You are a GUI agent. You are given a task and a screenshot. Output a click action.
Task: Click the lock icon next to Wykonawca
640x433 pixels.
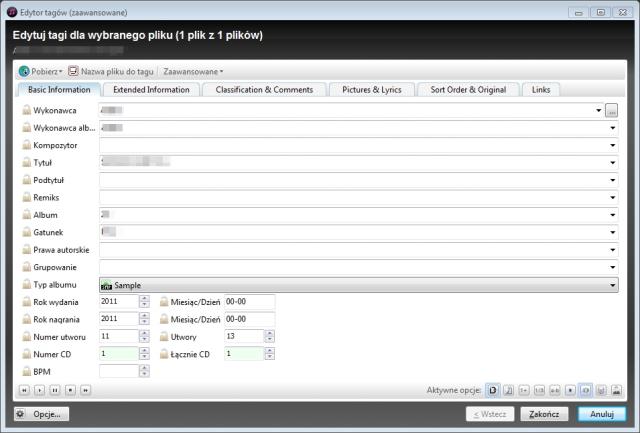point(26,110)
